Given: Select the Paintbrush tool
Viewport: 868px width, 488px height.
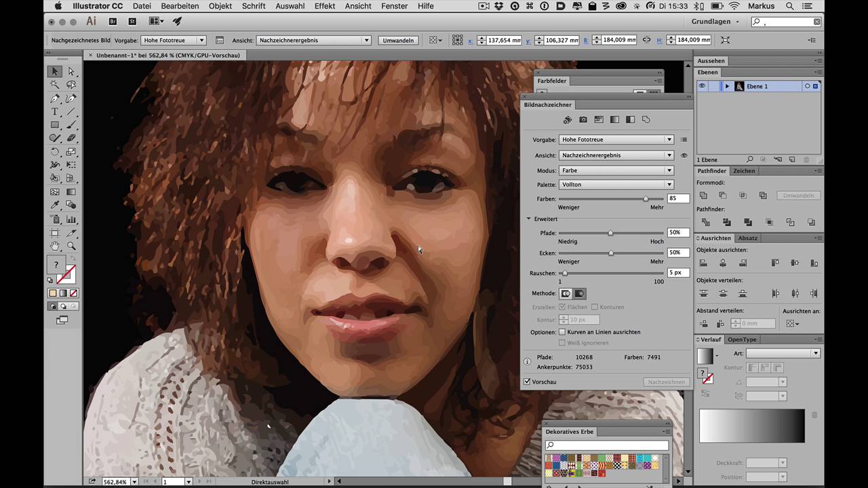Looking at the screenshot, I should click(x=71, y=125).
